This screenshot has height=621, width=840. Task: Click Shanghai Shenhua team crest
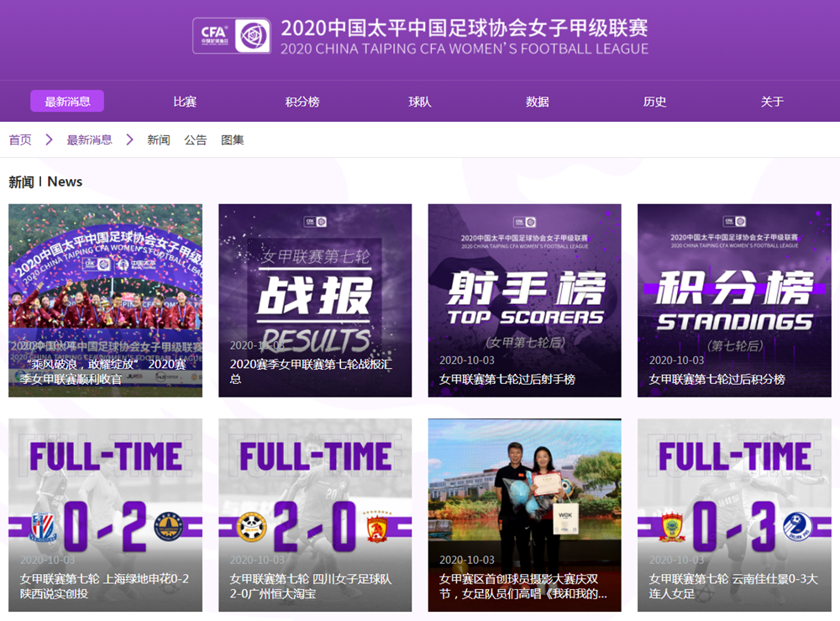[42, 527]
